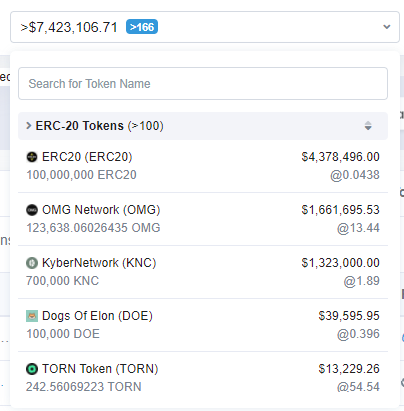
Task: Click the KyberNetwork token logo
Action: pos(32,263)
